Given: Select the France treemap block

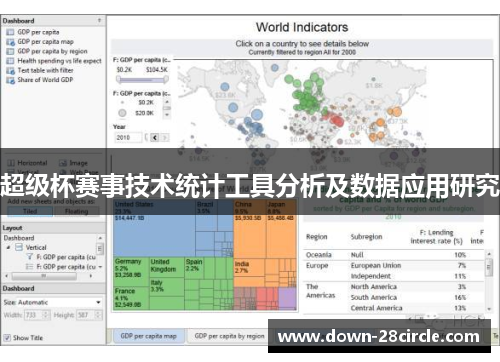Looking at the screenshot, I should [x=131, y=298].
